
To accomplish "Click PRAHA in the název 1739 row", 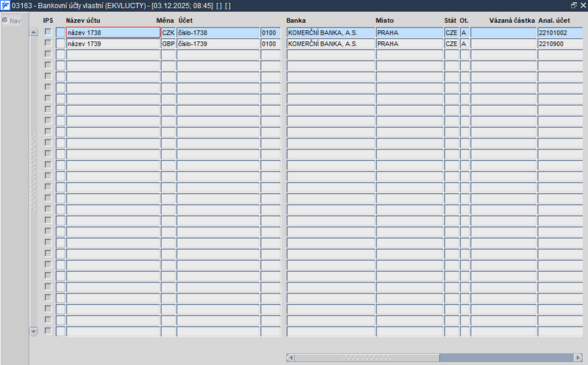I will (x=409, y=44).
